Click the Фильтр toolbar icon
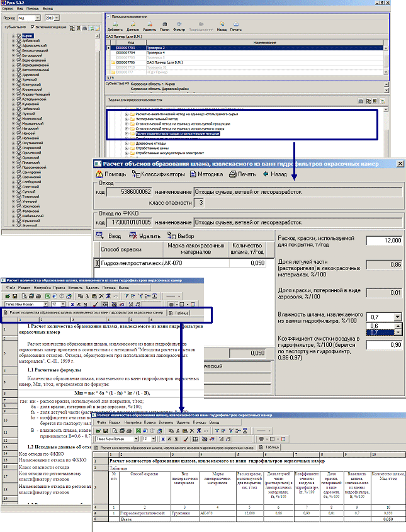This screenshot has width=406, height=532. click(179, 26)
